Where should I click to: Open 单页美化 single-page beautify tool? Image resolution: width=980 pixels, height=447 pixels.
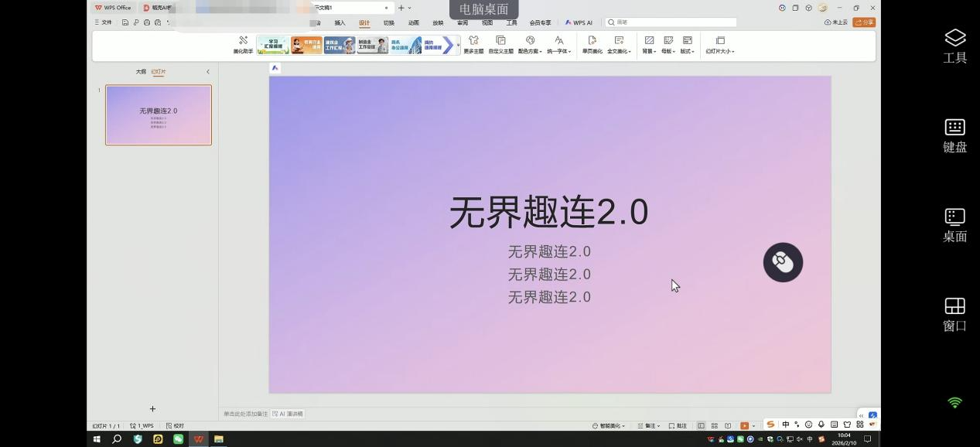coord(592,44)
